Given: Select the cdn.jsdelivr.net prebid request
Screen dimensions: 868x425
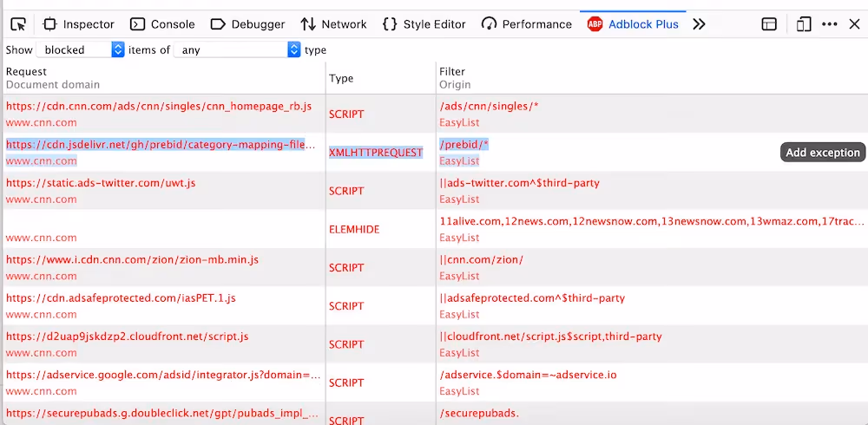Looking at the screenshot, I should click(x=161, y=145).
